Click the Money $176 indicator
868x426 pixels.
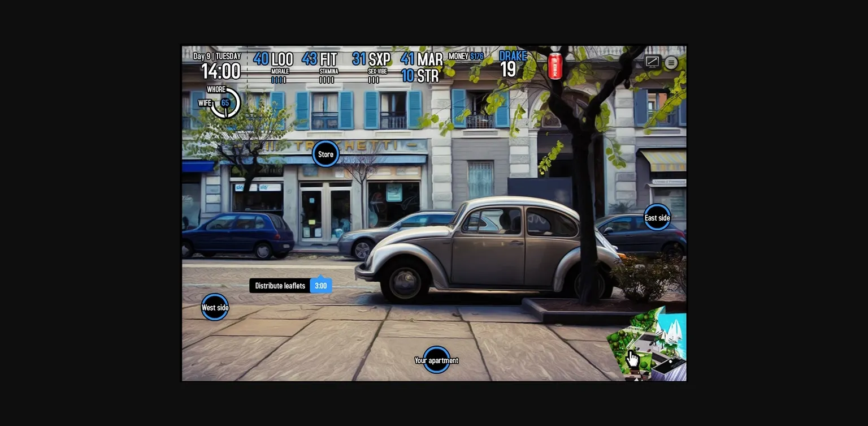point(466,56)
